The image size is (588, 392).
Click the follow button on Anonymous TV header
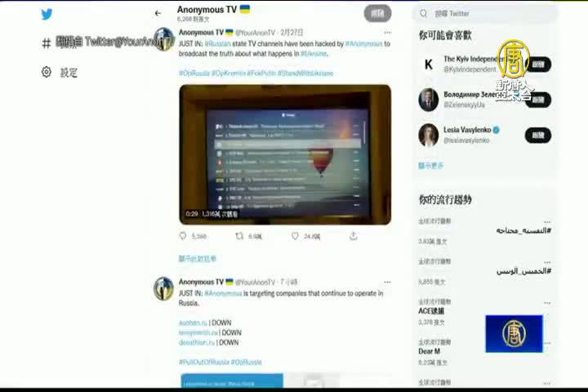377,13
